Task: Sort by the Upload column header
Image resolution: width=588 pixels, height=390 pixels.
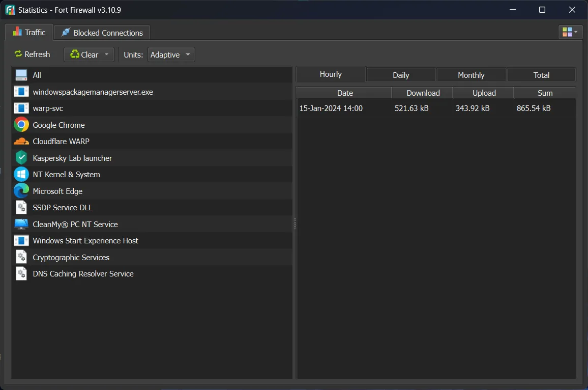Action: 483,93
